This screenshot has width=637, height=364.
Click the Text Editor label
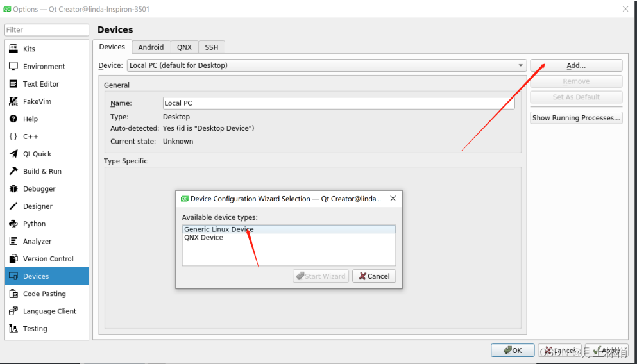click(x=41, y=83)
